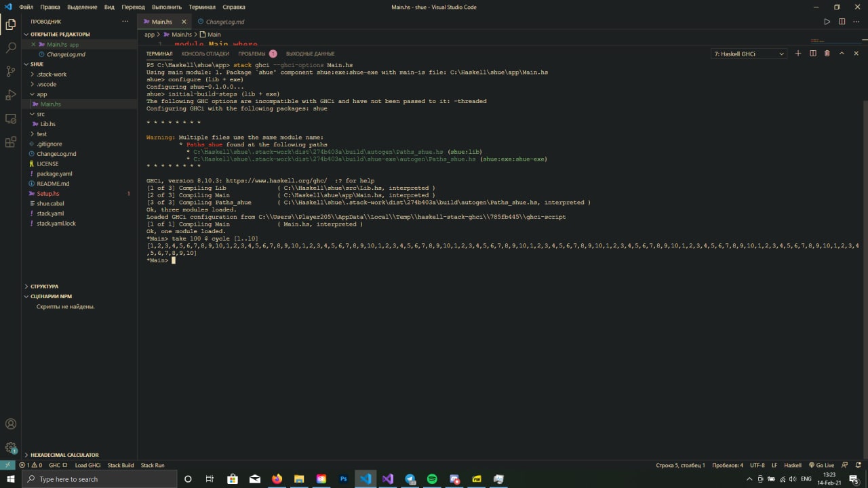Click Stack Run in status bar
Viewport: 868px width, 488px height.
[153, 465]
